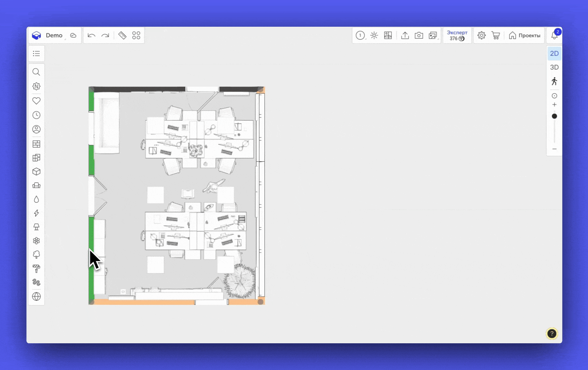The height and width of the screenshot is (370, 588).
Task: Open the globe icon in sidebar
Action: click(x=36, y=296)
